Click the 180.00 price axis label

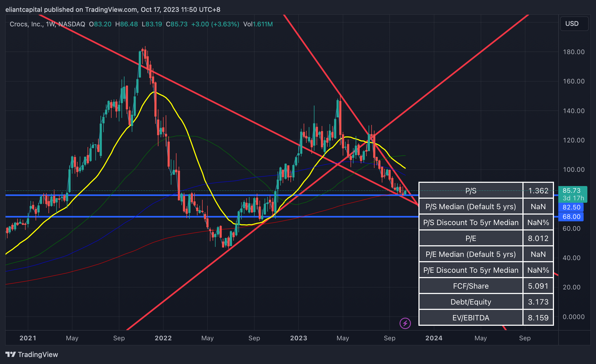pyautogui.click(x=574, y=52)
